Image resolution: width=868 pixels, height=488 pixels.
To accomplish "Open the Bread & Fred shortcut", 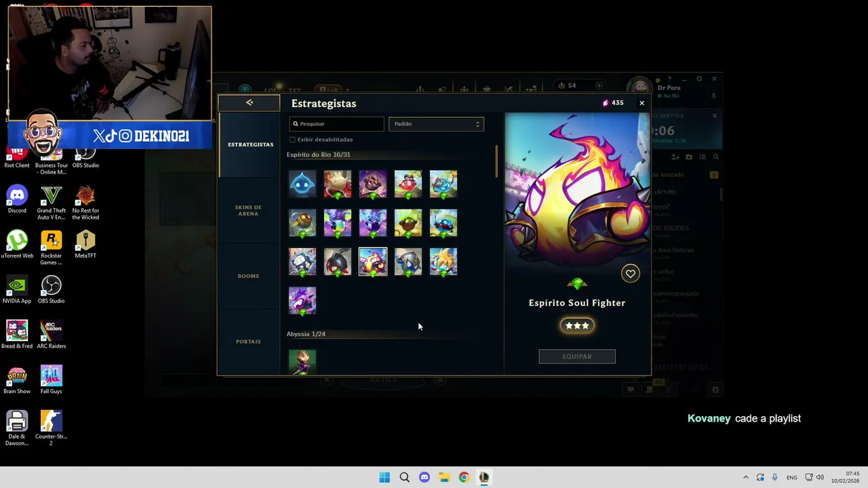I will click(x=17, y=335).
